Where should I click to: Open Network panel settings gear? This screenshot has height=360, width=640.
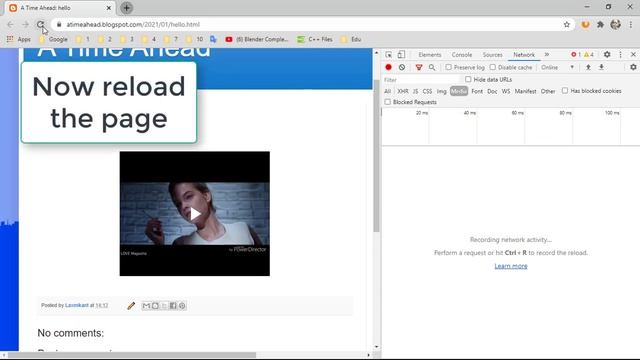[633, 67]
